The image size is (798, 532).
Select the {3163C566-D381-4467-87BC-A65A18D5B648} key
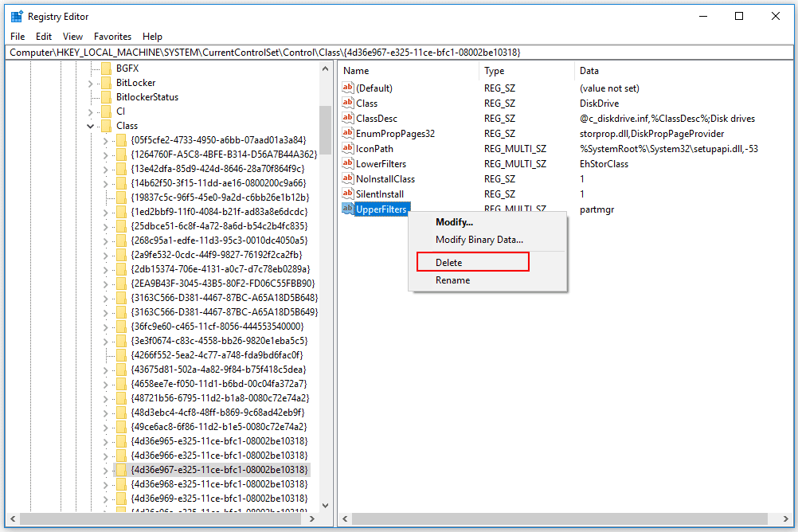coord(224,297)
